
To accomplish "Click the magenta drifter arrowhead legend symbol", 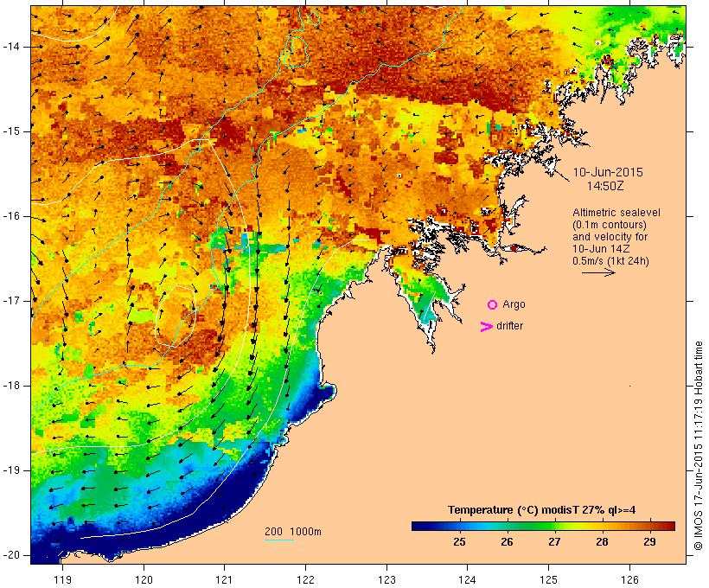I will [x=486, y=327].
